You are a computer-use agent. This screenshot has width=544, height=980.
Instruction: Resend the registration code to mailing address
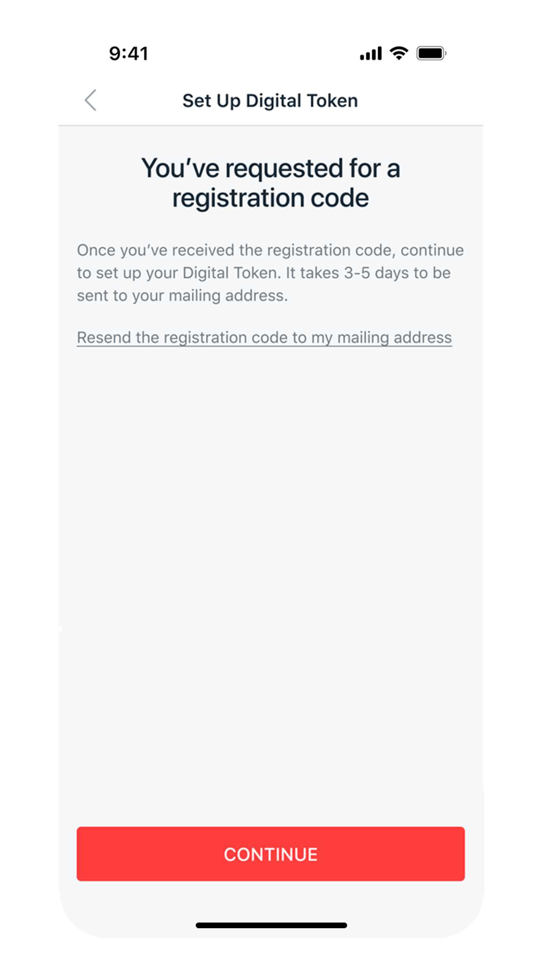[264, 338]
